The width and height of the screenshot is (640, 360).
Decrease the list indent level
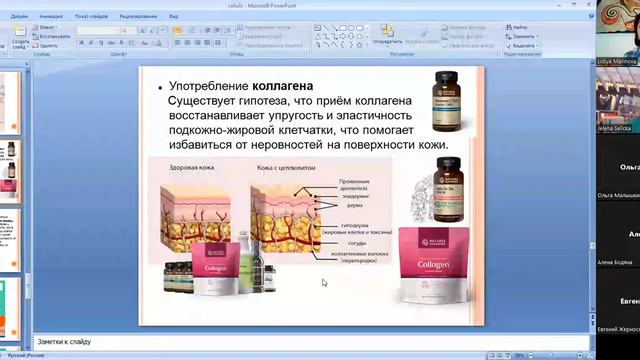point(208,31)
